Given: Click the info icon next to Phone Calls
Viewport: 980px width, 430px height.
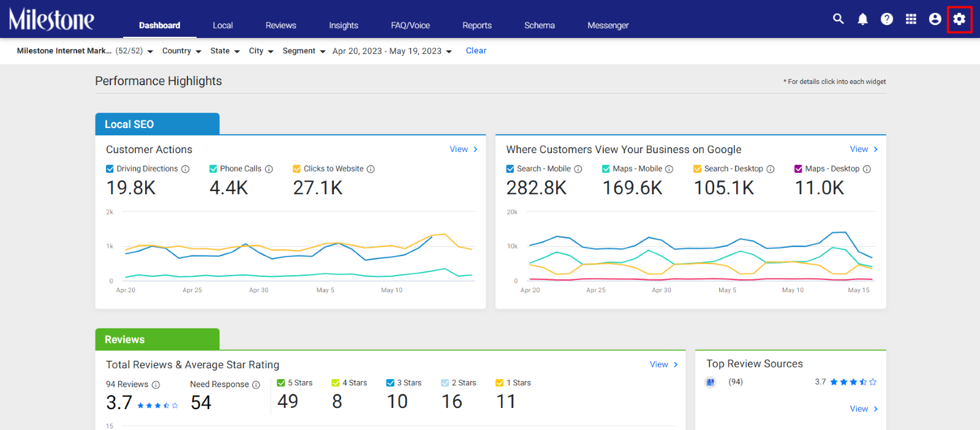Looking at the screenshot, I should (x=269, y=169).
